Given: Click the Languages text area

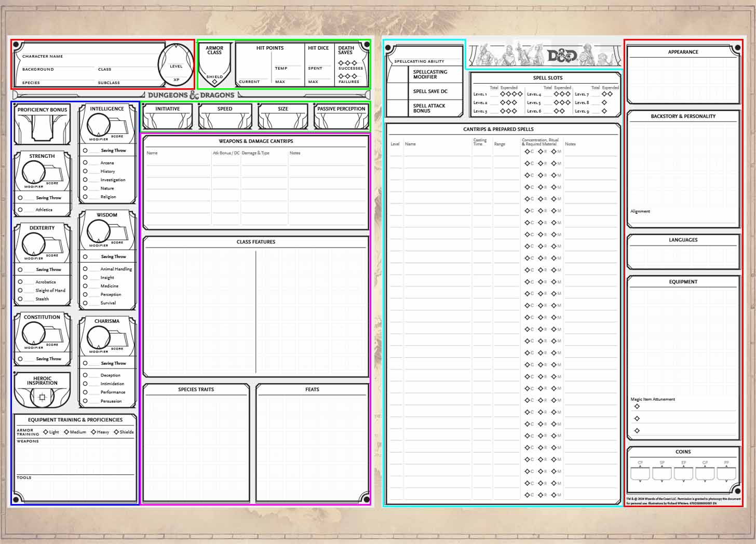Looking at the screenshot, I should click(x=683, y=256).
